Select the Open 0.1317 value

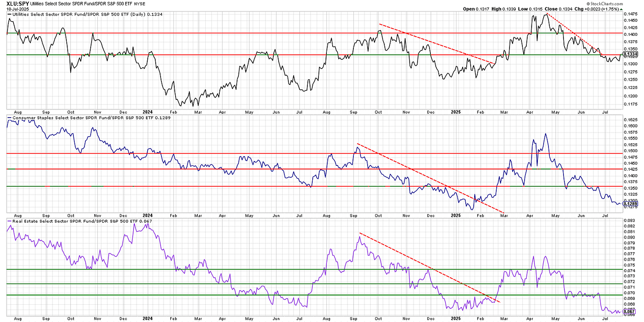click(x=476, y=9)
